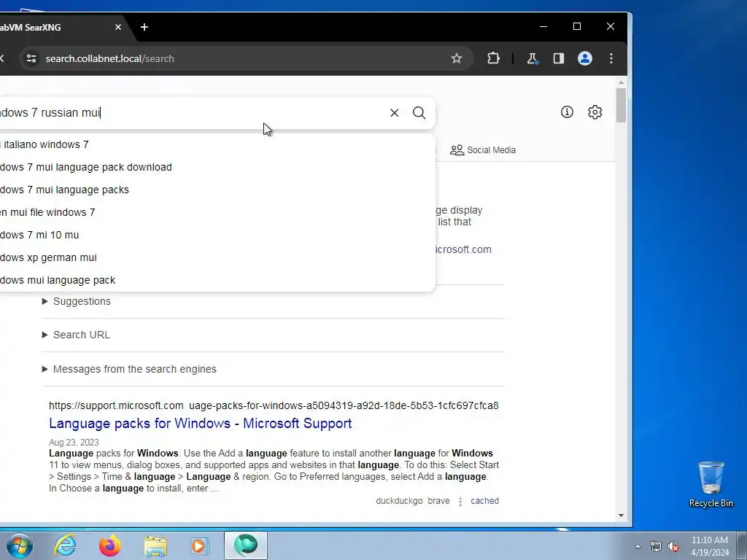
Task: Switch to the Social Media tab
Action: pyautogui.click(x=483, y=150)
